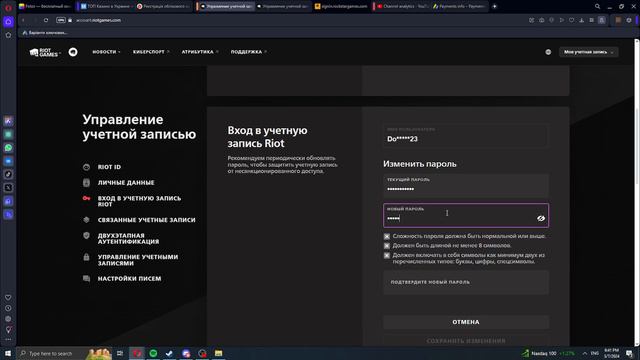Viewport: 640px width, 360px height.
Task: Expand the КИБЕРСПОРТ menu
Action: (151, 52)
